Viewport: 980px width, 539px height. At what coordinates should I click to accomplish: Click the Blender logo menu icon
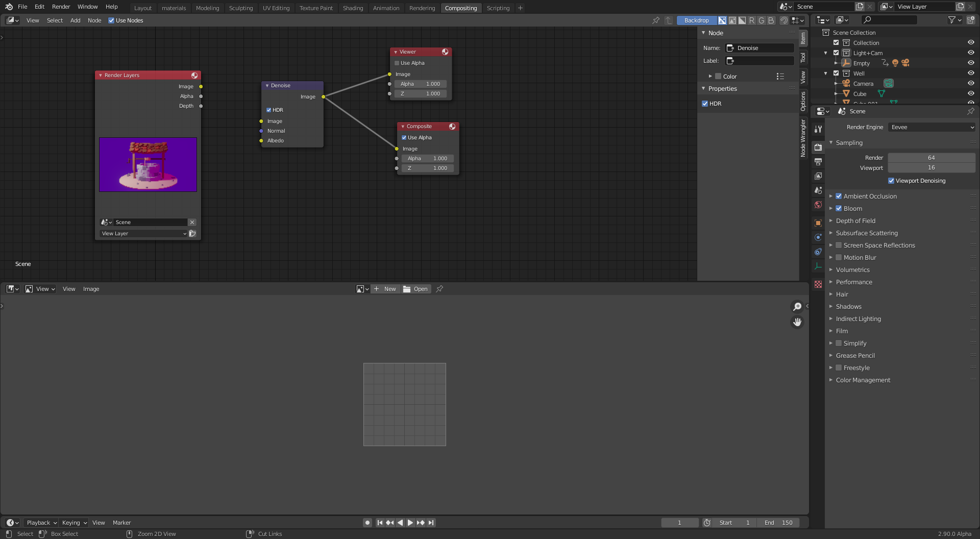[9, 7]
